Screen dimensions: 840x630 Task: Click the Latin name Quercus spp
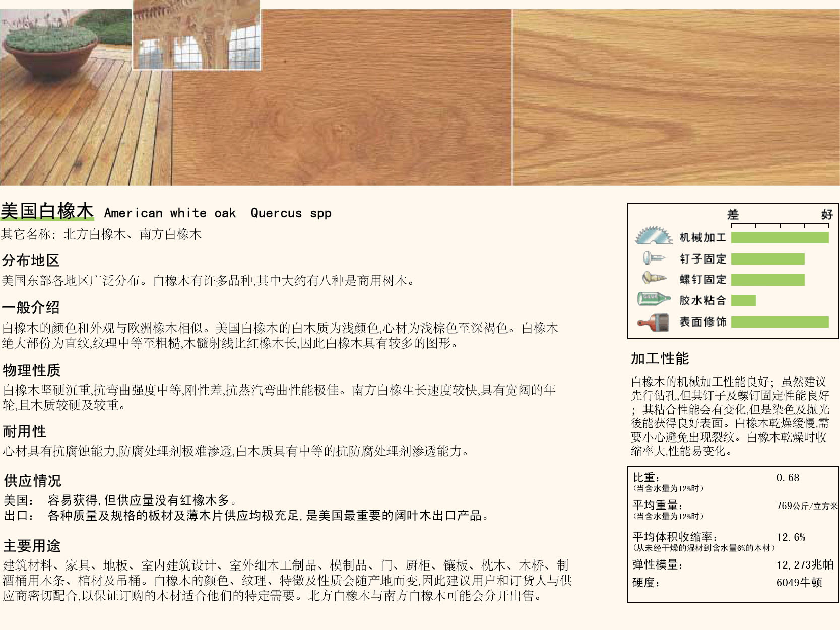click(291, 213)
